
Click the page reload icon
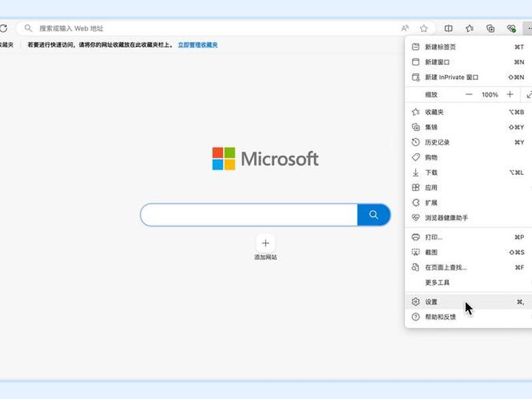tap(3, 28)
